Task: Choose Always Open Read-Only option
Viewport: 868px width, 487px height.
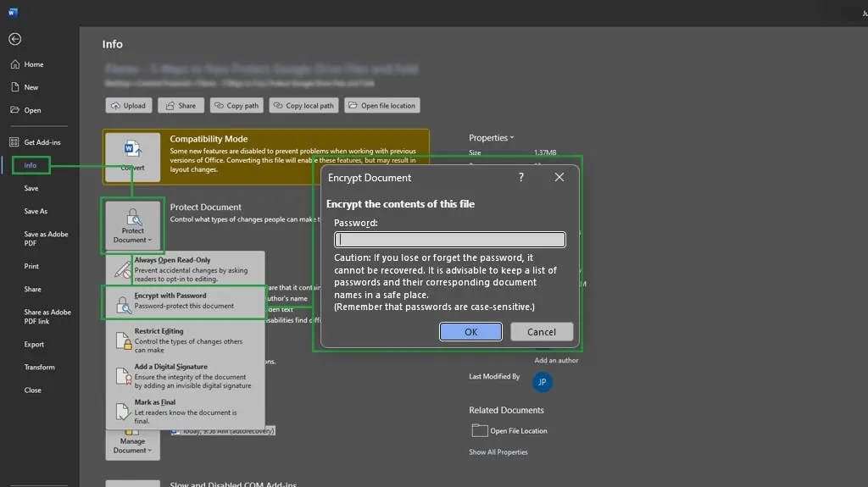Action: pyautogui.click(x=185, y=269)
